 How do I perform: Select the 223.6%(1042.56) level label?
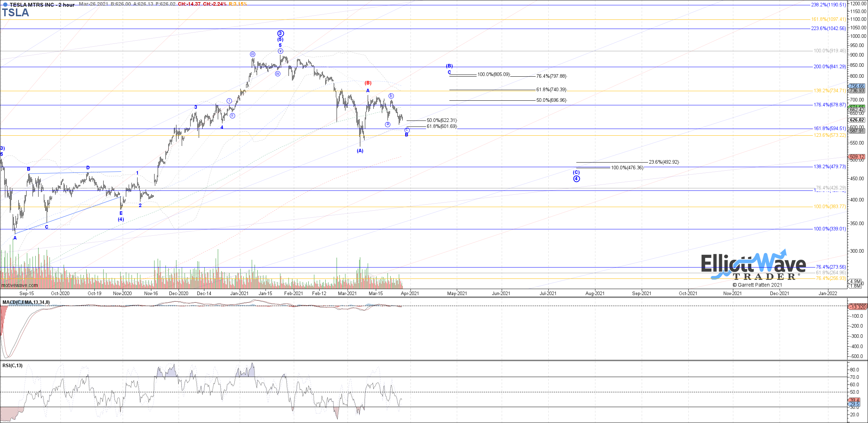[828, 29]
